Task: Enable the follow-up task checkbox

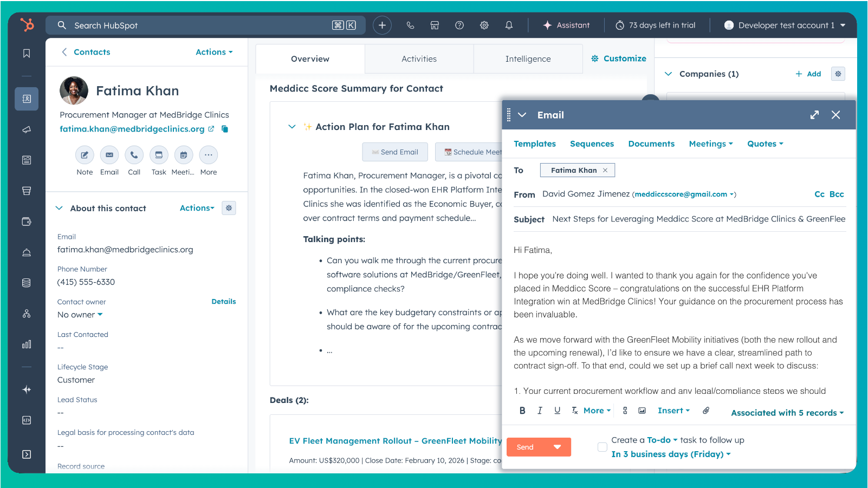Action: click(602, 447)
